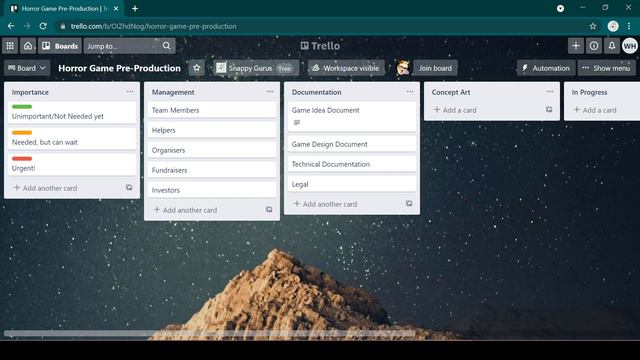Click the Documentation list title
Viewport: 640px width, 360px height.
[x=316, y=92]
